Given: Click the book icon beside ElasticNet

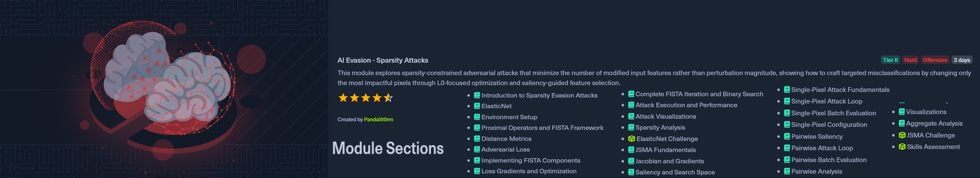Looking at the screenshot, I should click(x=477, y=106).
